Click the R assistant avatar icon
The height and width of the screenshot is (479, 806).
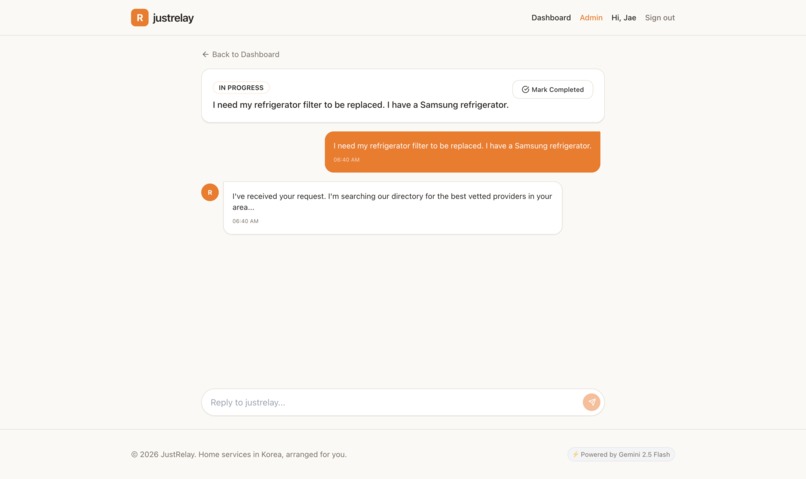click(x=210, y=192)
